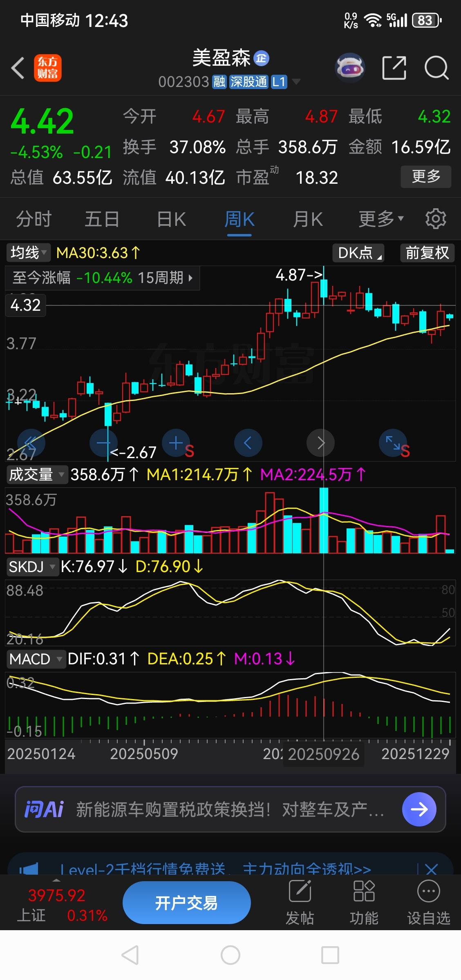Go back with the left arrow
Image resolution: width=461 pixels, height=980 pixels.
(18, 68)
